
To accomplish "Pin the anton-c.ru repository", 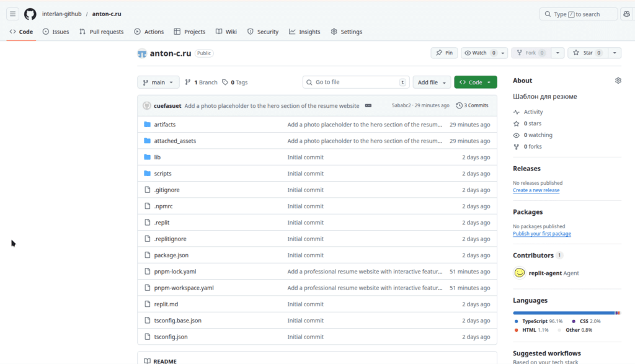I will (444, 53).
